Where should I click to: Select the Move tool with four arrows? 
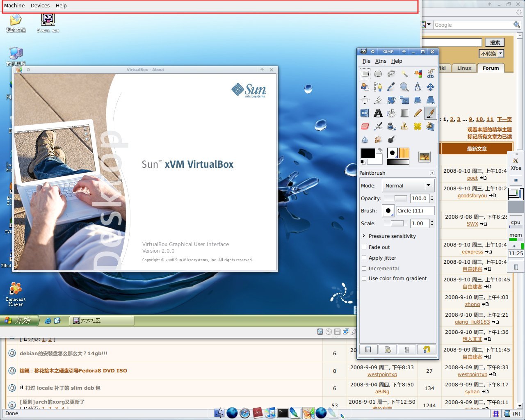click(431, 87)
